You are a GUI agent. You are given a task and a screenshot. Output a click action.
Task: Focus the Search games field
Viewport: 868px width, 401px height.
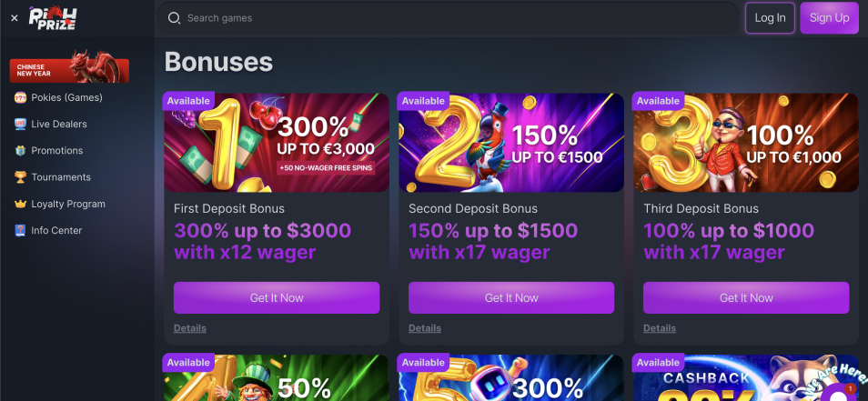pos(448,18)
